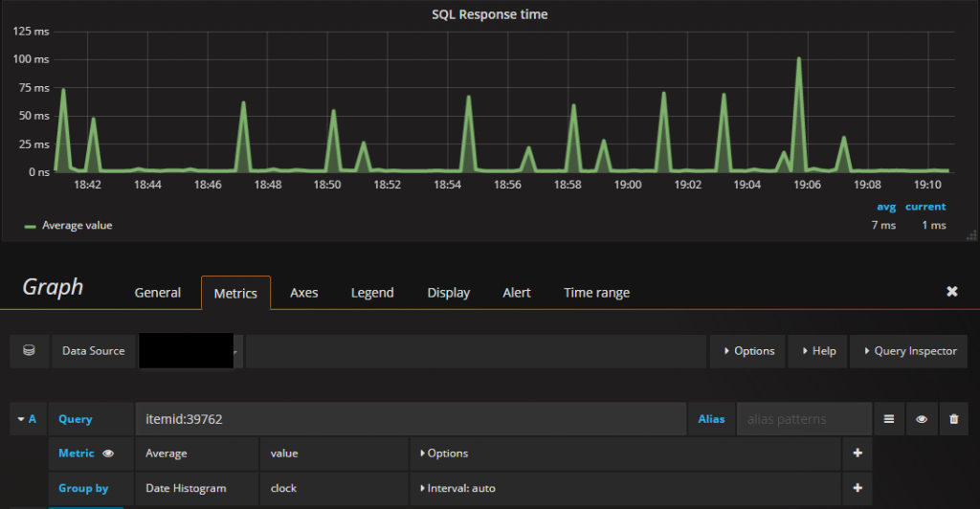Image resolution: width=980 pixels, height=509 pixels.
Task: Click the Query label in row A
Action: click(x=75, y=419)
